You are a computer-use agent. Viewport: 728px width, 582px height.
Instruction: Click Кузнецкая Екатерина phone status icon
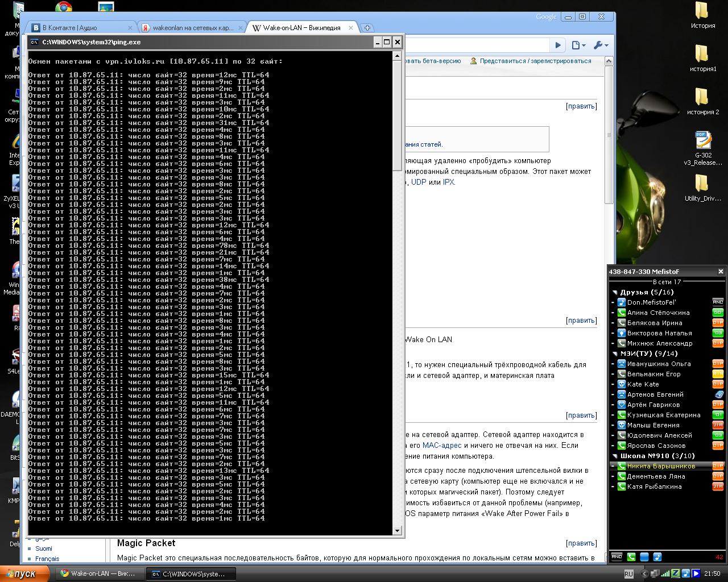point(622,415)
